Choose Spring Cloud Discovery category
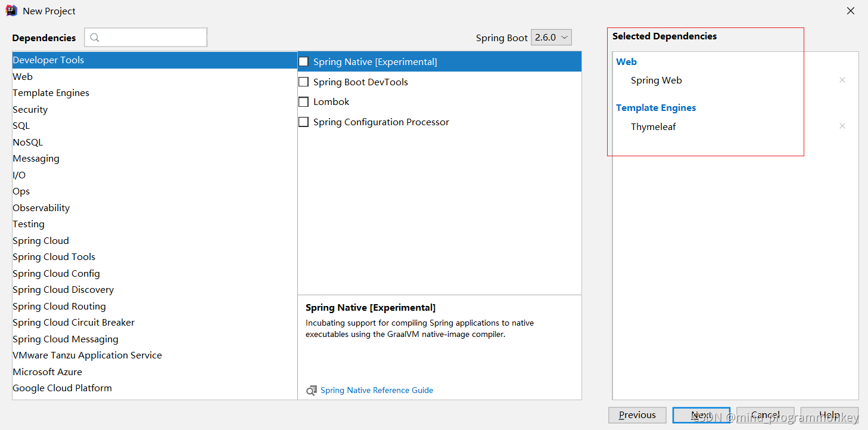The height and width of the screenshot is (430, 868). point(155,290)
